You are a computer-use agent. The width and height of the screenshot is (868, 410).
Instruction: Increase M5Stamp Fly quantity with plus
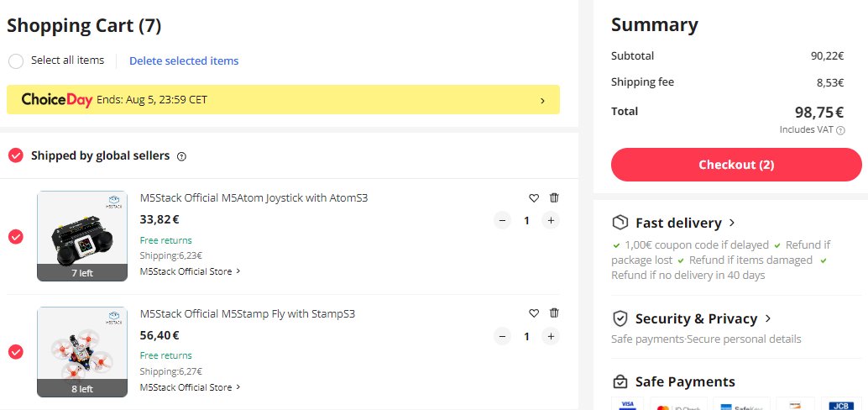551,336
